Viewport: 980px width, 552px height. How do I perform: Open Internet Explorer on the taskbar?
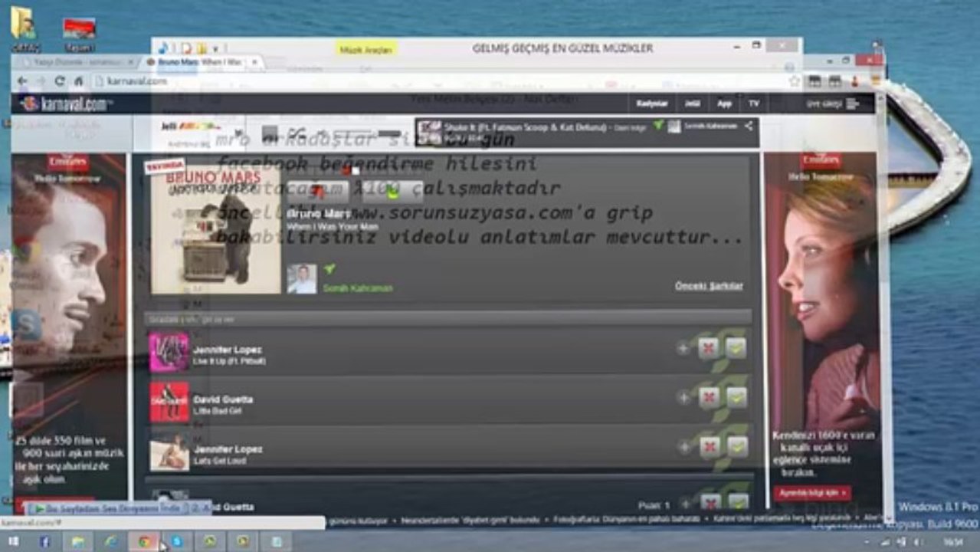pyautogui.click(x=110, y=541)
